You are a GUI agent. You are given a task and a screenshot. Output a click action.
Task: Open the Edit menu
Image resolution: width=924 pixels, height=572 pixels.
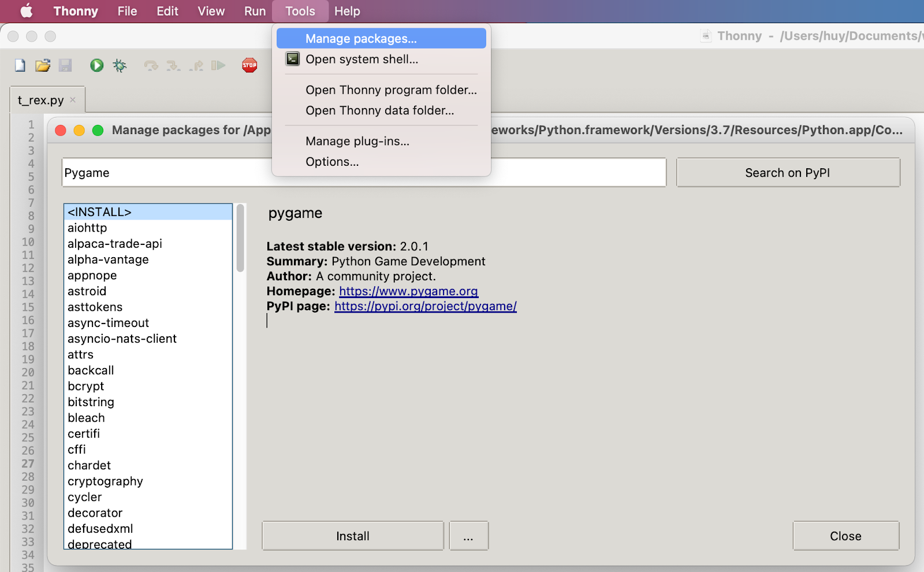tap(167, 11)
